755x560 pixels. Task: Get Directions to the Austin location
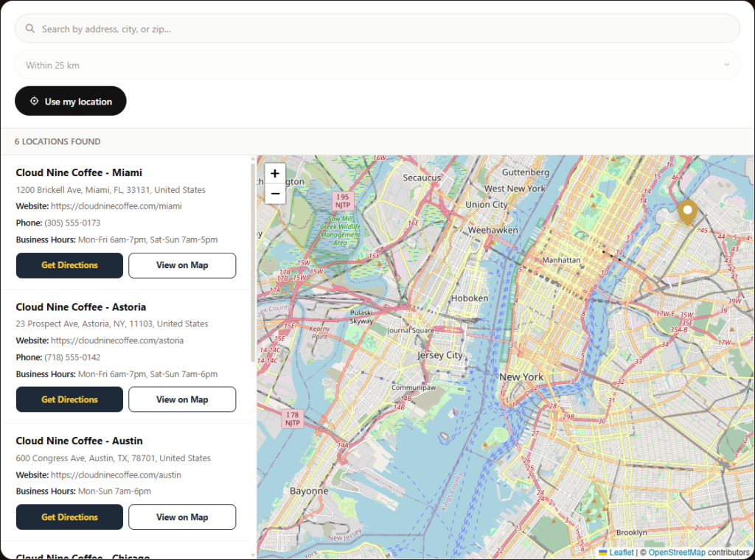tap(69, 517)
